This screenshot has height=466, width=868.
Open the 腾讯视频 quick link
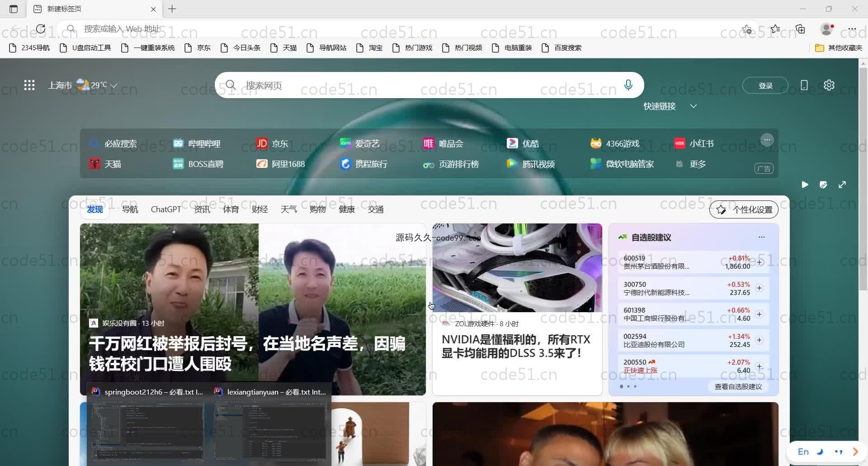531,164
